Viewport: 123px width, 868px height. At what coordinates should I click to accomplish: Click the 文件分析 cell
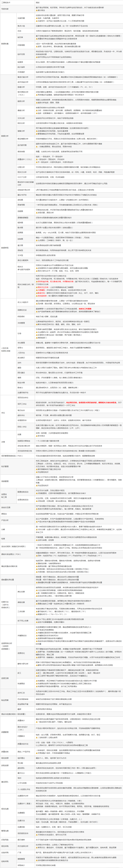tap(26, 118)
